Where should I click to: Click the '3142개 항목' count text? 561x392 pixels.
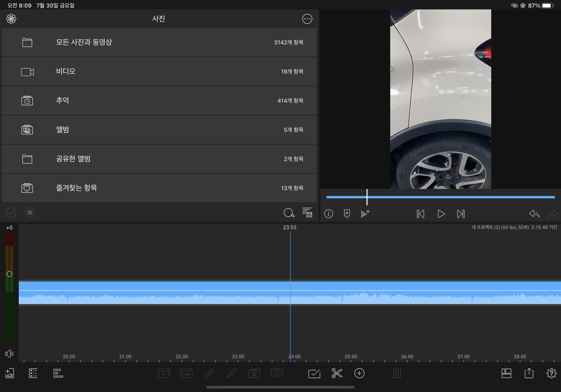point(288,42)
